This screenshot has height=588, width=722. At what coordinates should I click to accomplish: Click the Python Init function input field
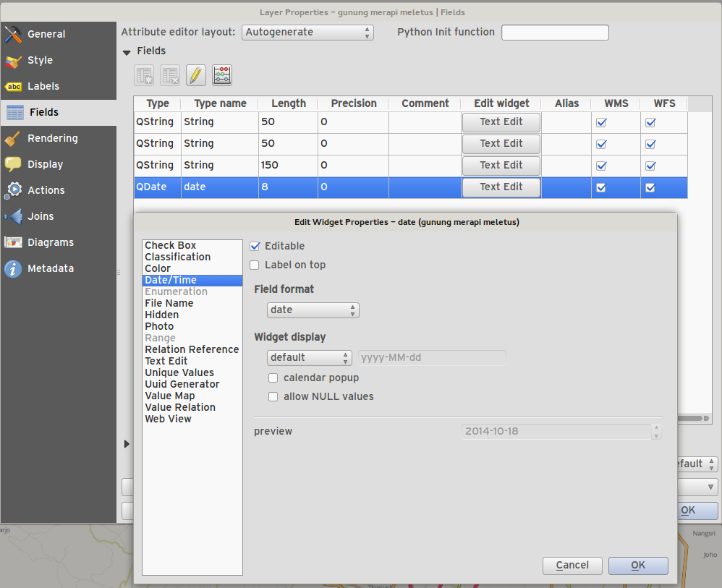[x=554, y=33]
